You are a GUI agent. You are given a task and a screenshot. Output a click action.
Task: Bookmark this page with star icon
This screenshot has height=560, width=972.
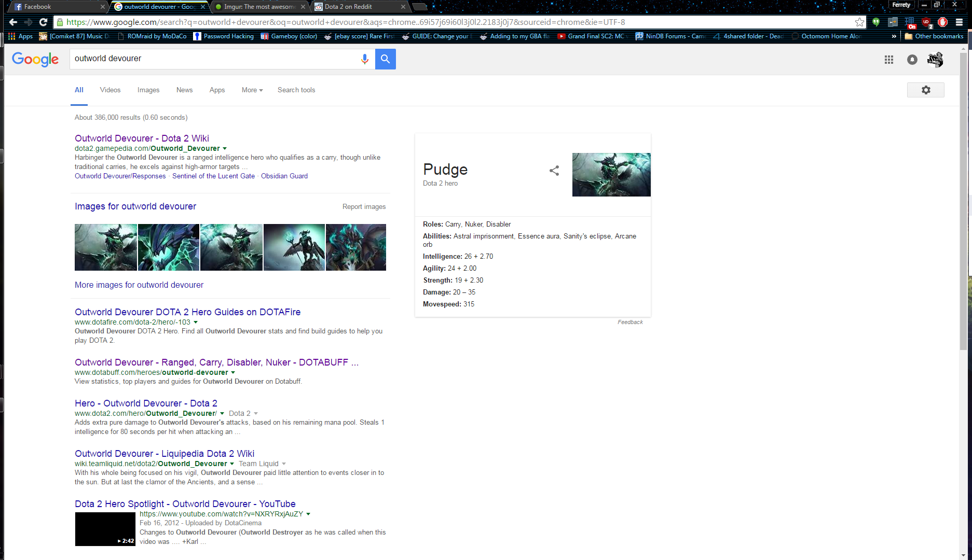click(x=859, y=22)
